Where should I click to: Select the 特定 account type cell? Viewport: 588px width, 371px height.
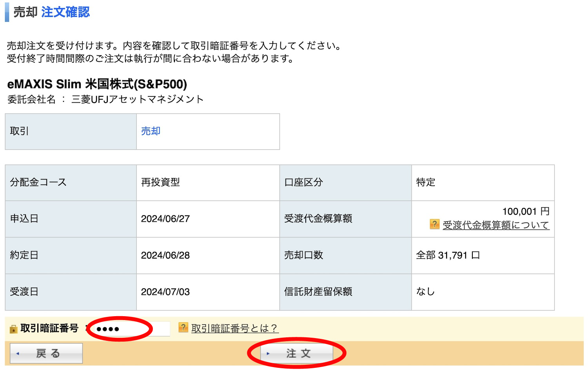483,183
